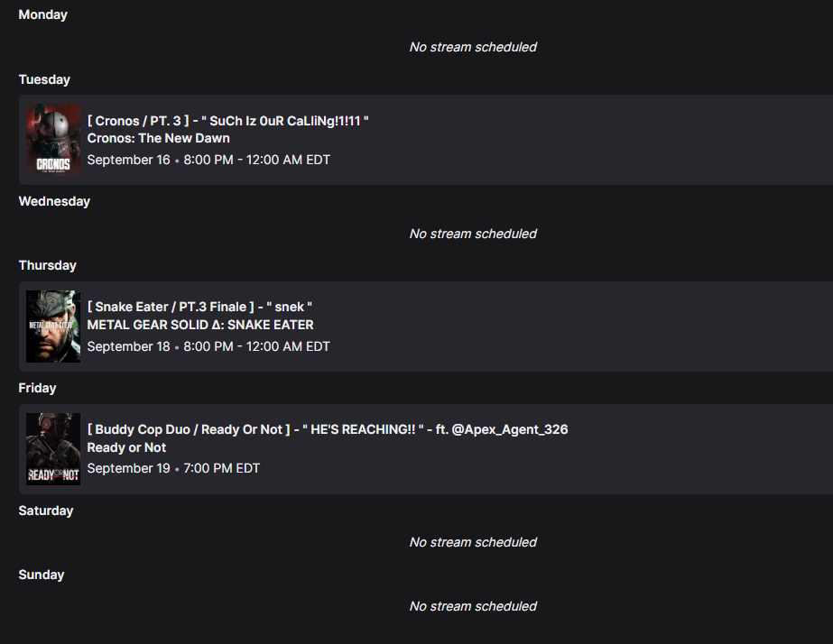
Task: Click the Ready or Not cover art image
Action: coord(53,449)
